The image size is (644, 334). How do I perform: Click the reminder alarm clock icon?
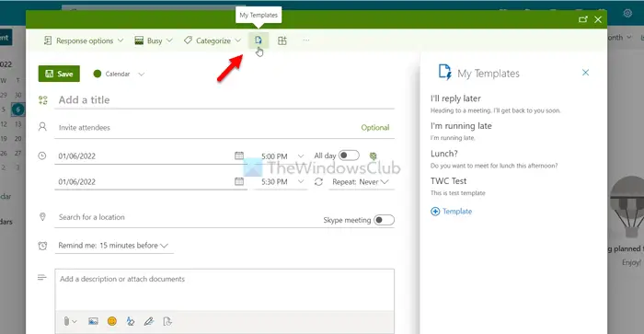pos(42,246)
